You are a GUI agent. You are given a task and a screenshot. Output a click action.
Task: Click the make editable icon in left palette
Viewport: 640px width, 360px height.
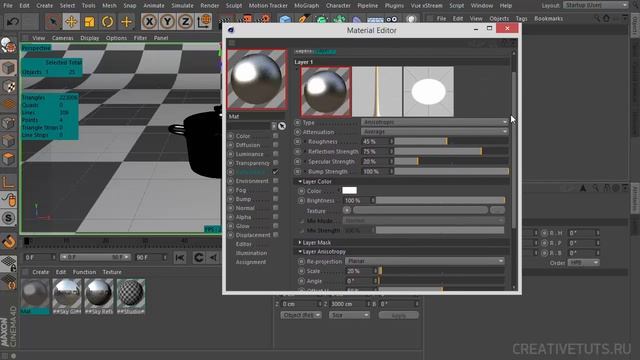pos(8,45)
